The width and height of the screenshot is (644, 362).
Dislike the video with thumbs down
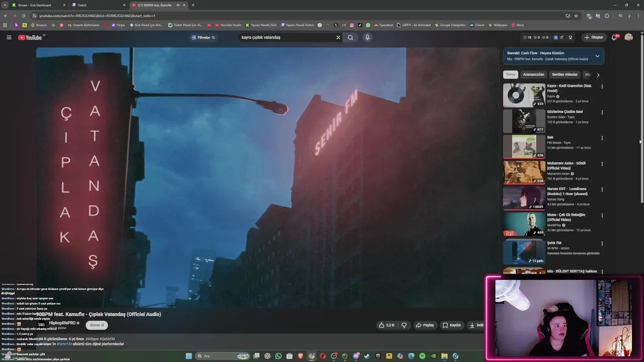pyautogui.click(x=404, y=325)
